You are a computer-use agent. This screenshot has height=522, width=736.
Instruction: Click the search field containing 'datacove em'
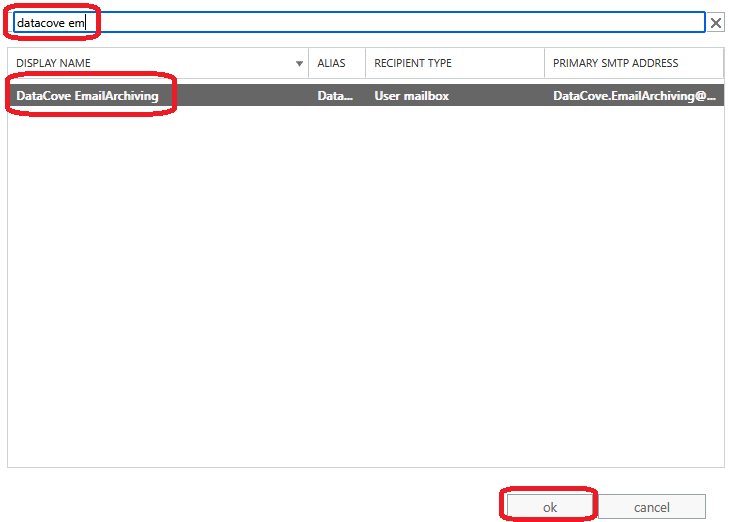point(359,23)
